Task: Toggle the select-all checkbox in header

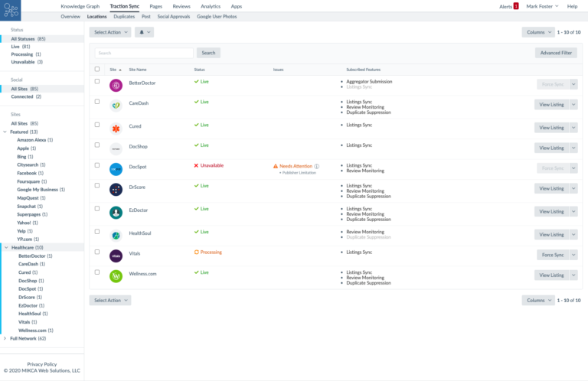Action: [x=97, y=70]
